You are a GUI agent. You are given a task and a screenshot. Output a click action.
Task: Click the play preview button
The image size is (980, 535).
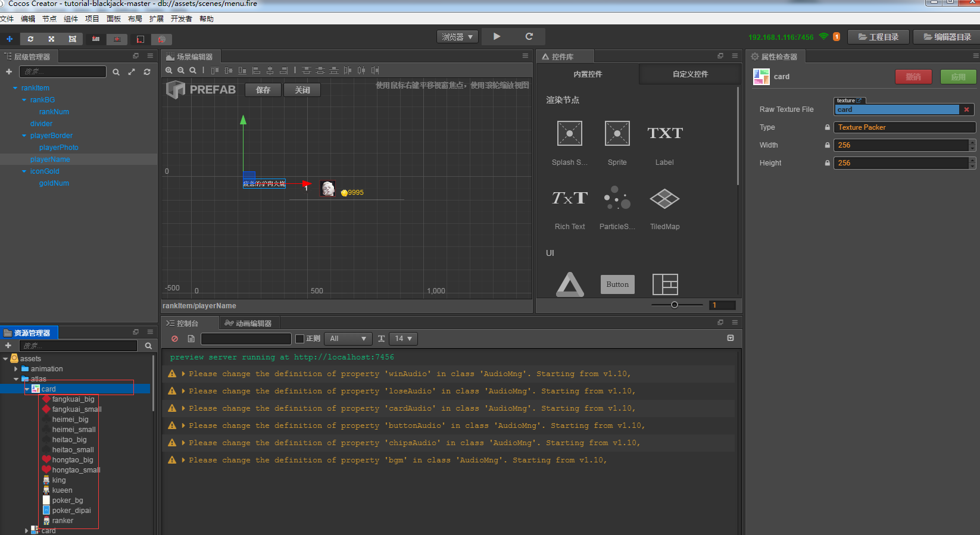[x=497, y=36]
